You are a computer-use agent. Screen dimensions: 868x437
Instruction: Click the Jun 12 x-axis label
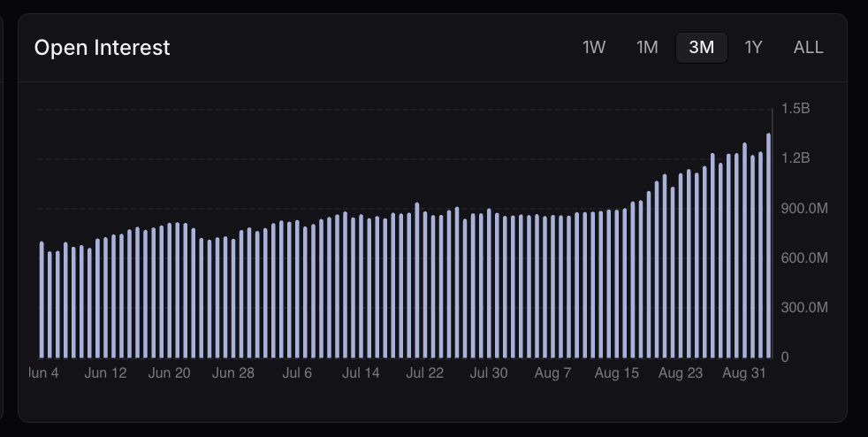(105, 373)
